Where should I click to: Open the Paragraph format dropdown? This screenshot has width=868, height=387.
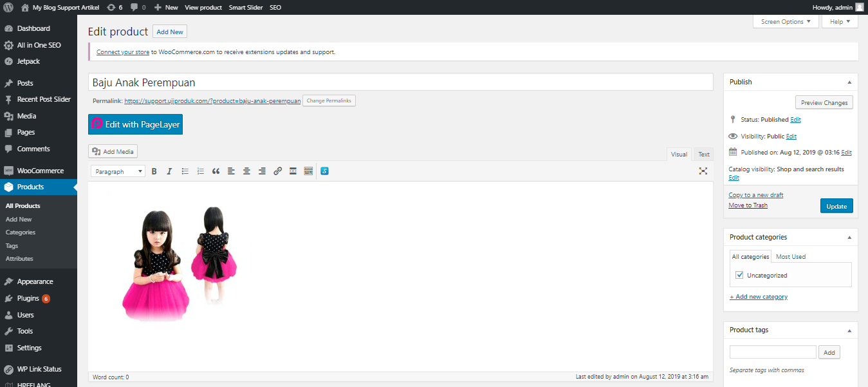click(x=118, y=171)
